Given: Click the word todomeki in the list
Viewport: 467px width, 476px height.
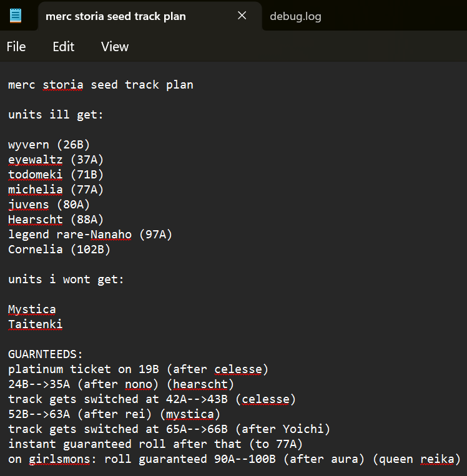Looking at the screenshot, I should [36, 175].
